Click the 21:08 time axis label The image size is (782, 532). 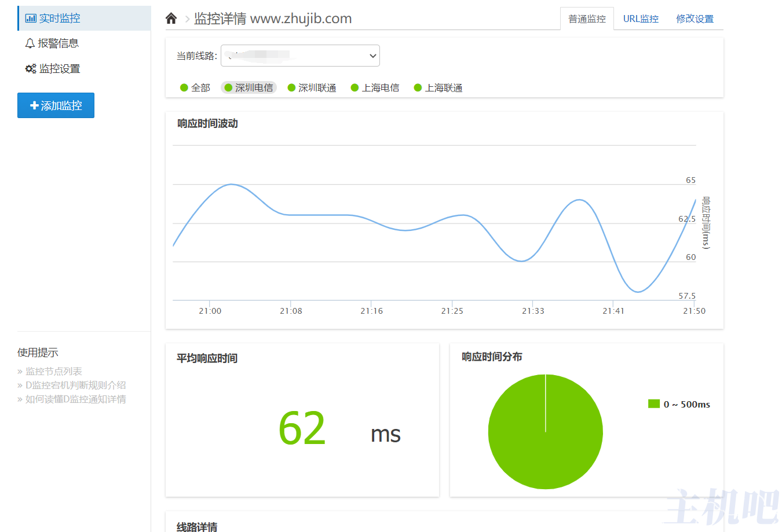291,311
